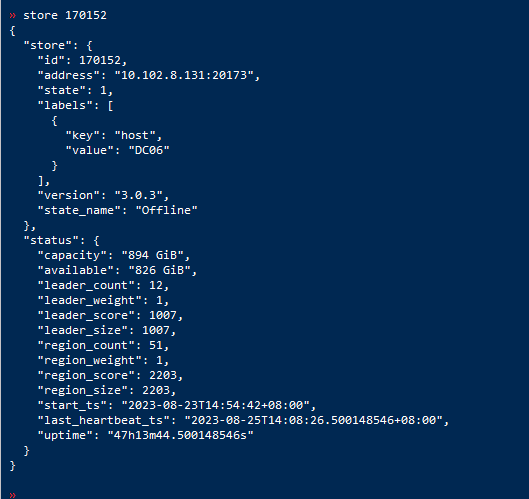Click the capacity value 894 GiB
529x499 pixels.
152,255
